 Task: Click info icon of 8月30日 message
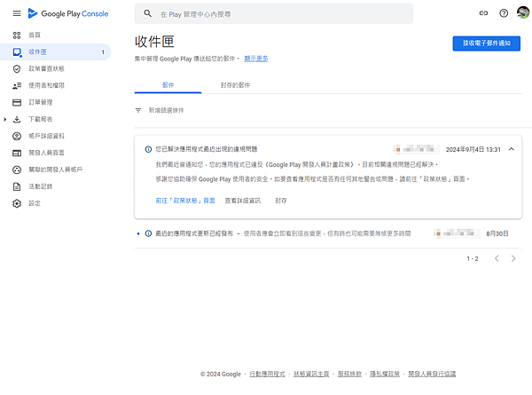148,233
